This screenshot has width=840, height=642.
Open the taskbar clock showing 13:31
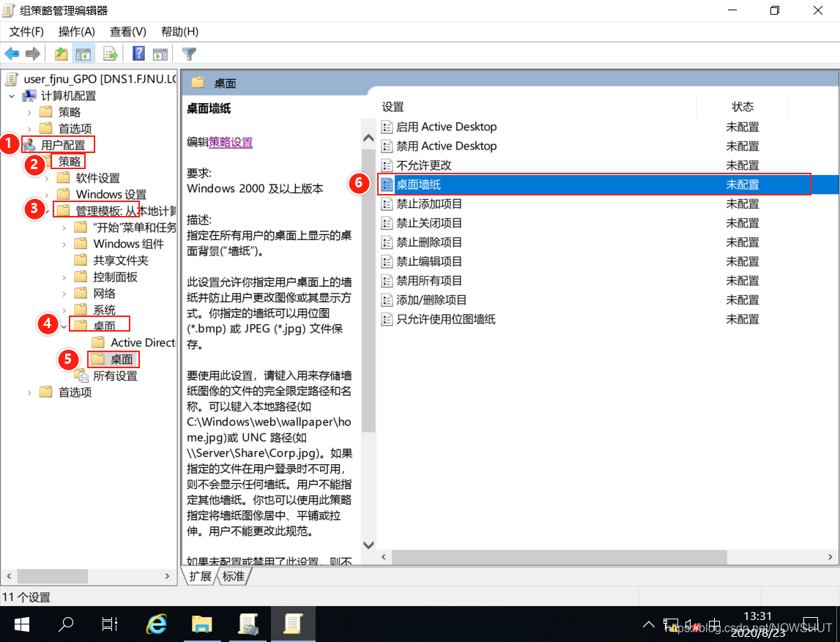tap(757, 624)
